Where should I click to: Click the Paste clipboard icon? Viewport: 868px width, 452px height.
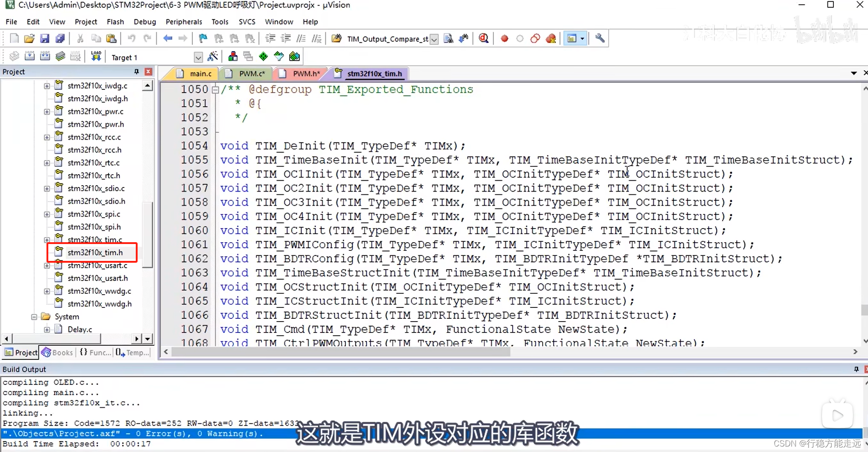111,38
